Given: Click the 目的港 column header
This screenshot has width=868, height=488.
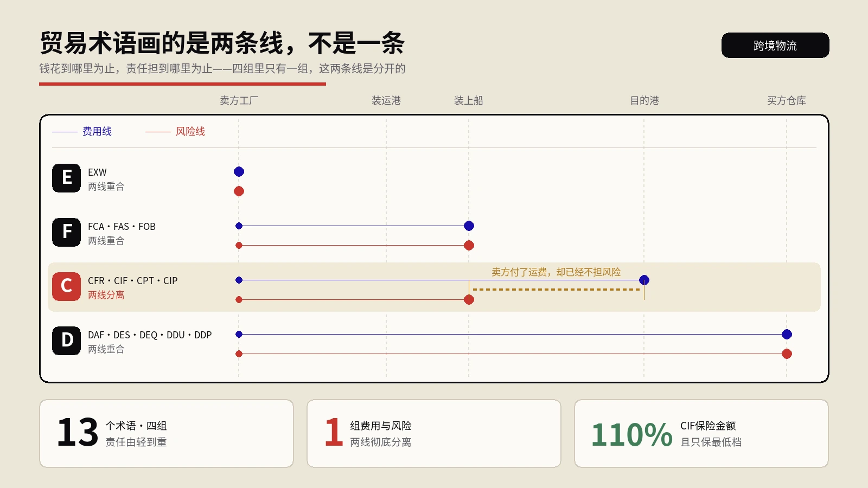Looking at the screenshot, I should [x=644, y=100].
